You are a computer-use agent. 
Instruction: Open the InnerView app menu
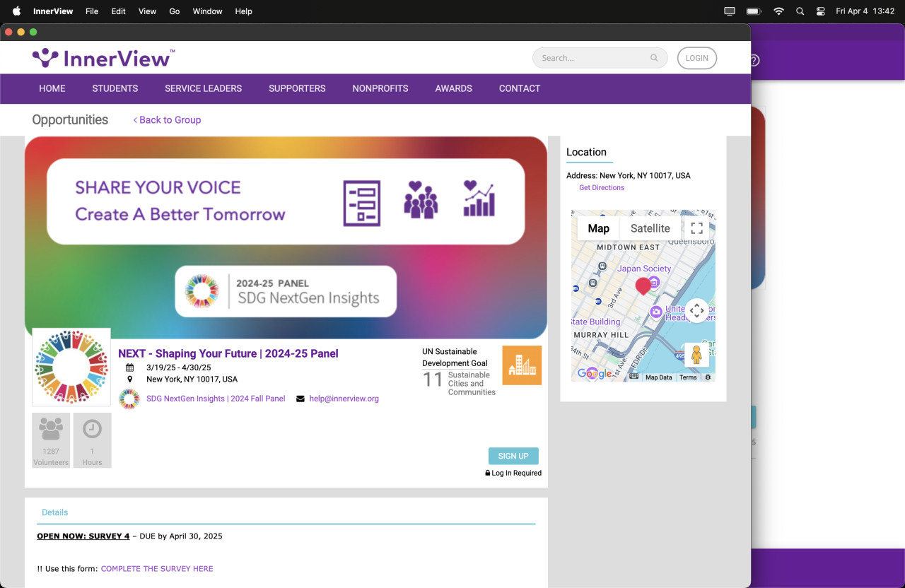pos(53,11)
